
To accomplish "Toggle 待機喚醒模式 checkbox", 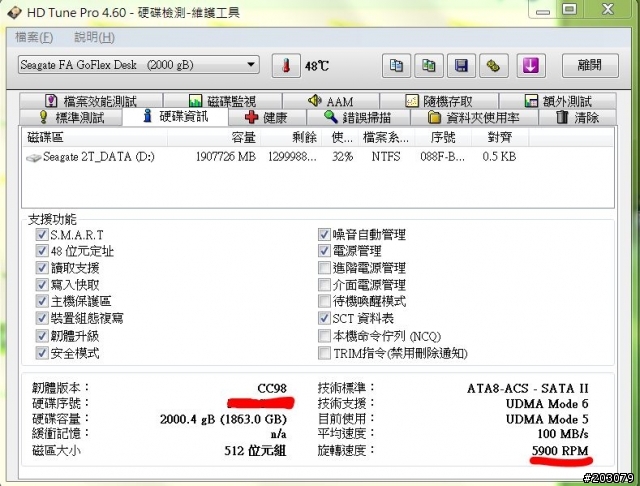I will point(324,301).
